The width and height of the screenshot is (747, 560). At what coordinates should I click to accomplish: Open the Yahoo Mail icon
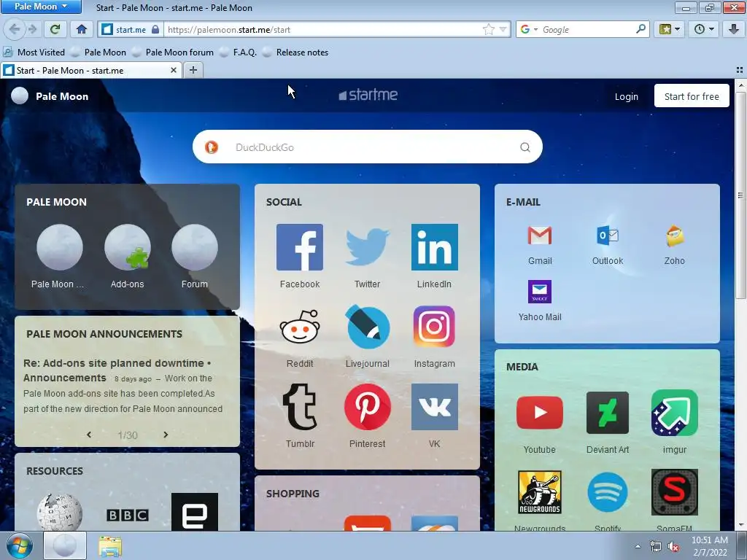(540, 292)
